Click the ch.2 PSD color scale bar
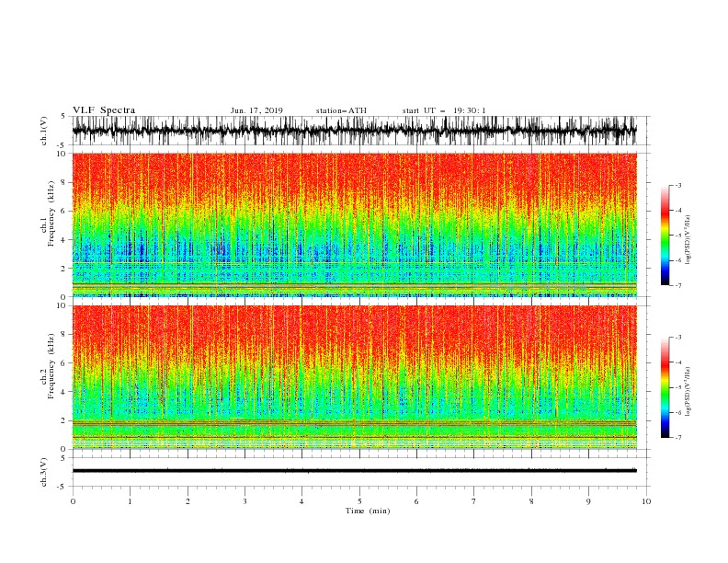 (665, 387)
